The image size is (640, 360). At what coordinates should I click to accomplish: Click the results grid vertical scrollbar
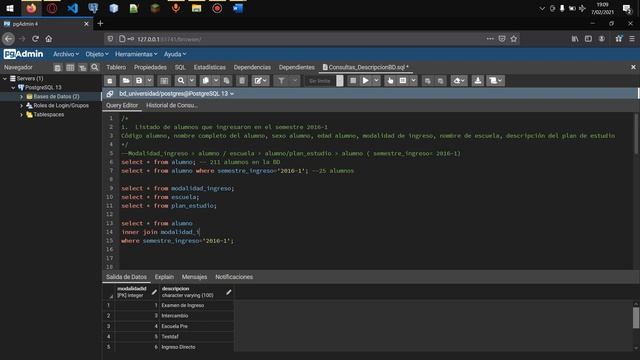(x=636, y=318)
